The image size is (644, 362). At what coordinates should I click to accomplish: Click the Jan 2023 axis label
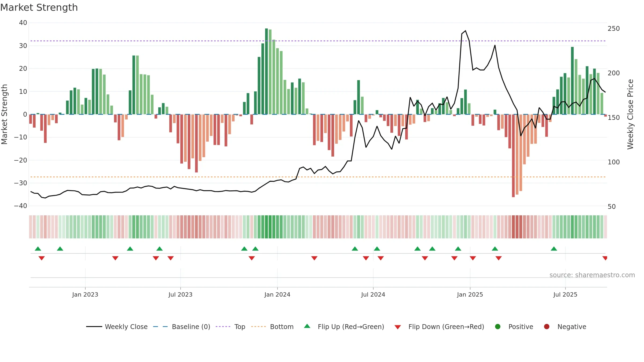pyautogui.click(x=85, y=294)
